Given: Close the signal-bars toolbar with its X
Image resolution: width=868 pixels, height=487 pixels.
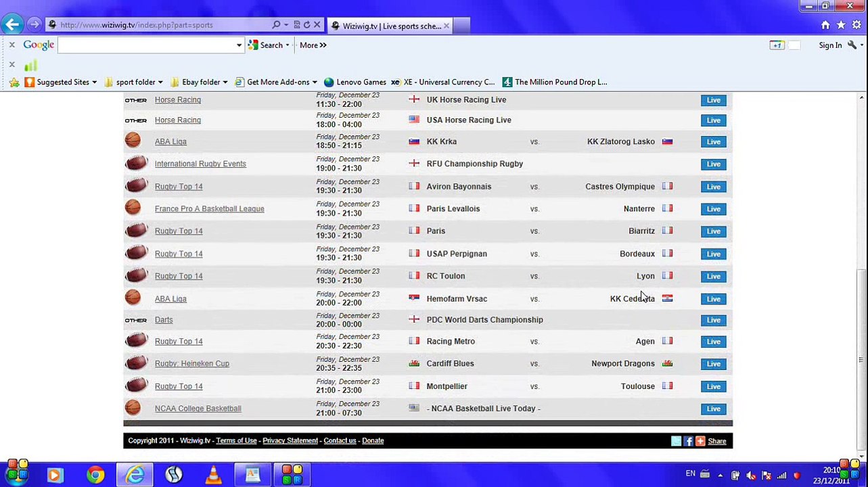Looking at the screenshot, I should point(12,64).
